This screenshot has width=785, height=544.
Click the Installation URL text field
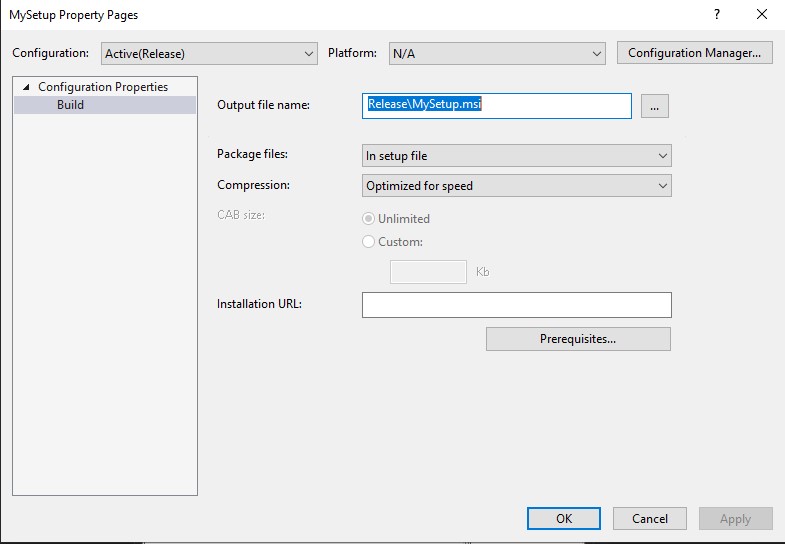pos(516,305)
